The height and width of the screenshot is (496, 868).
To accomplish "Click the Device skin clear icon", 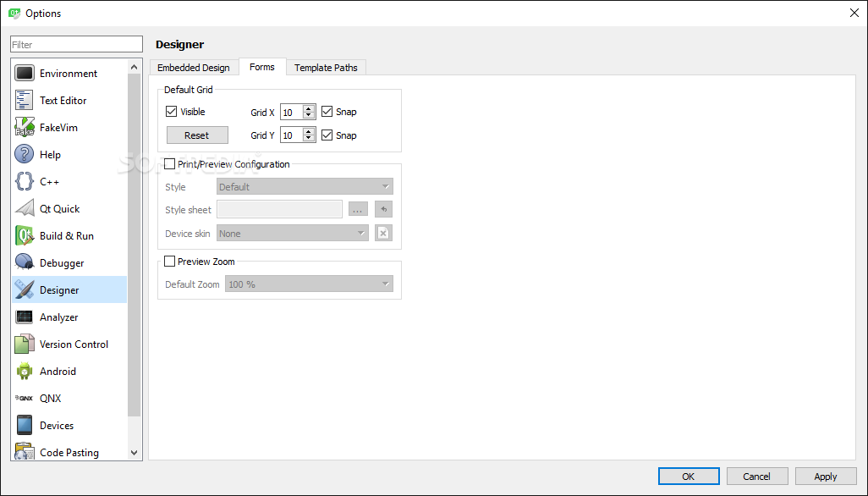I will point(383,233).
